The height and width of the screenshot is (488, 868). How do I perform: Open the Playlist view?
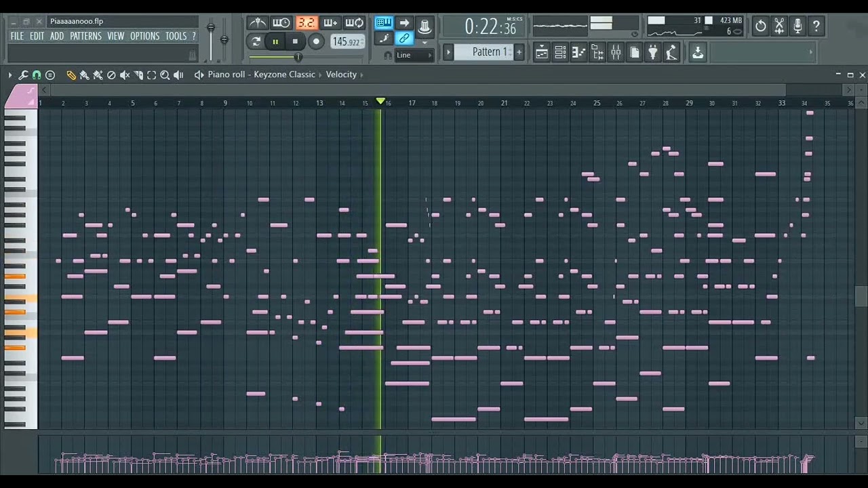coord(542,53)
